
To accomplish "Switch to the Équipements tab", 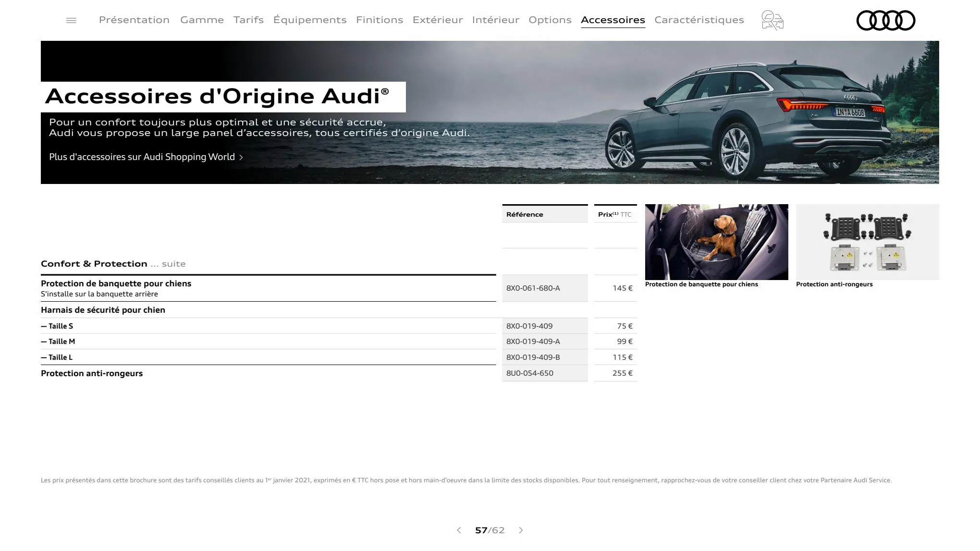I will 310,20.
